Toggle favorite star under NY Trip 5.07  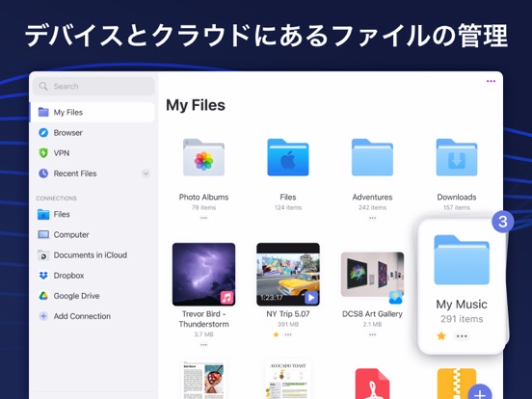(276, 334)
